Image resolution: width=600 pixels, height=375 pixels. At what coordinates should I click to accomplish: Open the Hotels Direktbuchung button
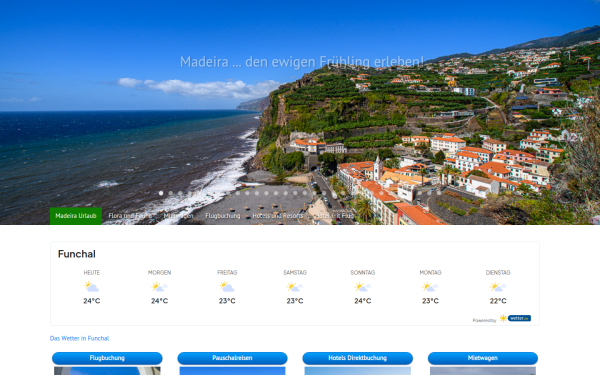point(357,358)
